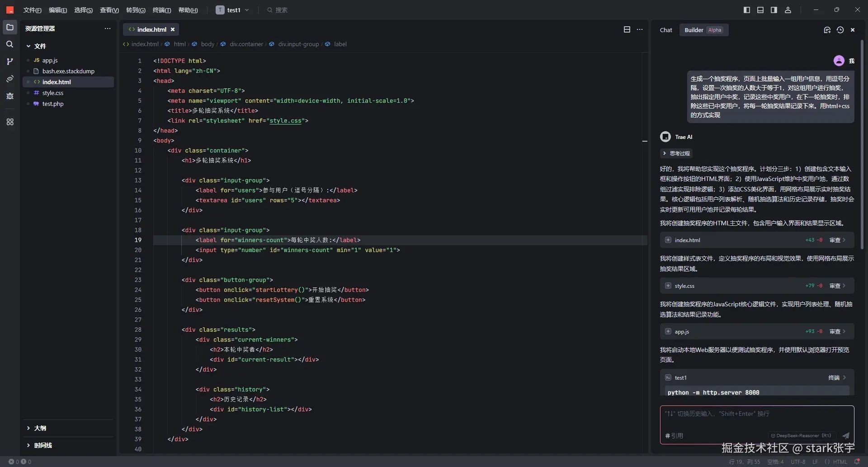Click the send message arrow icon
Viewport: 868px width, 467px height.
pos(845,436)
